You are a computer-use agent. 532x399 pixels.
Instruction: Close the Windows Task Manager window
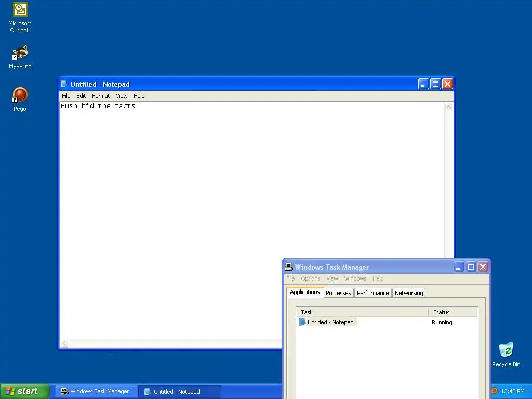click(483, 267)
